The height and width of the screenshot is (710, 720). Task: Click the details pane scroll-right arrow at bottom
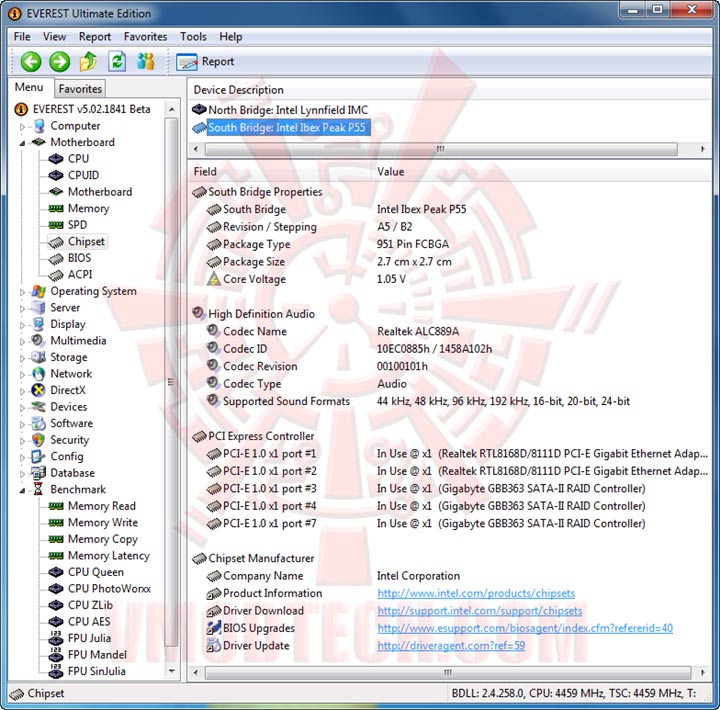[x=702, y=672]
